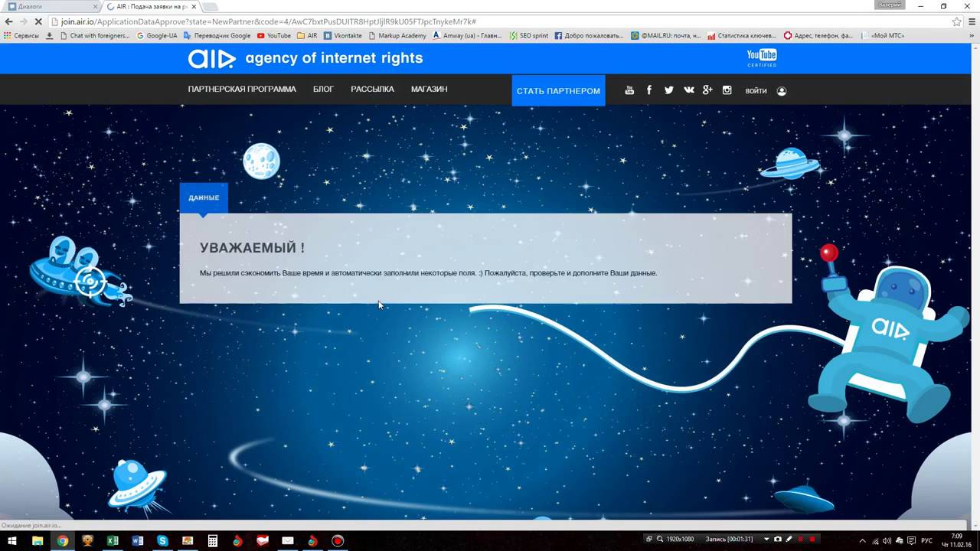Open the Google Plus social icon
Screen dimensions: 980x551
tap(707, 90)
